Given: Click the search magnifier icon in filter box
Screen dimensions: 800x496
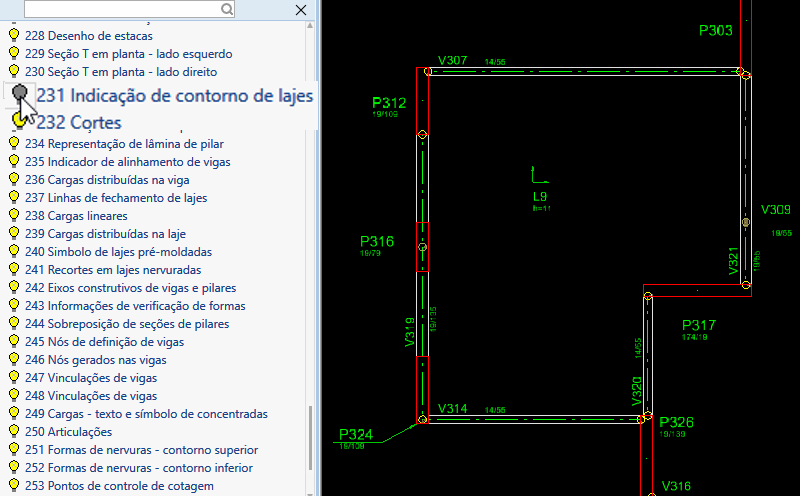Looking at the screenshot, I should point(227,9).
